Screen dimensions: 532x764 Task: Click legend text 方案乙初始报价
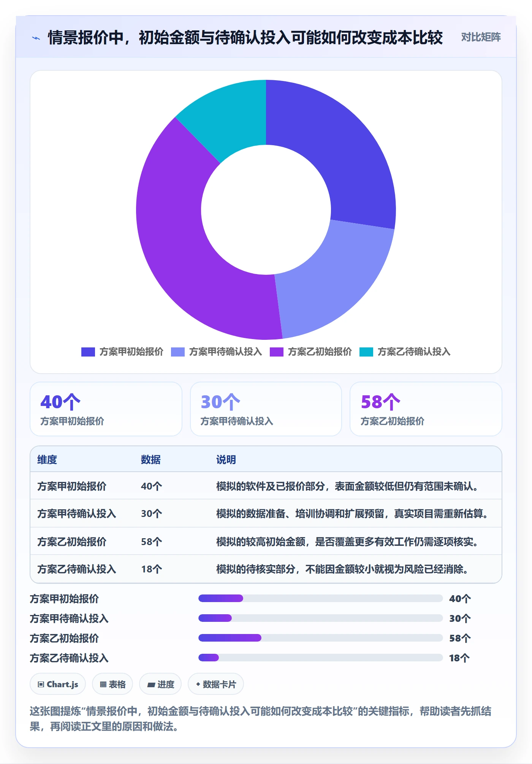click(x=320, y=352)
